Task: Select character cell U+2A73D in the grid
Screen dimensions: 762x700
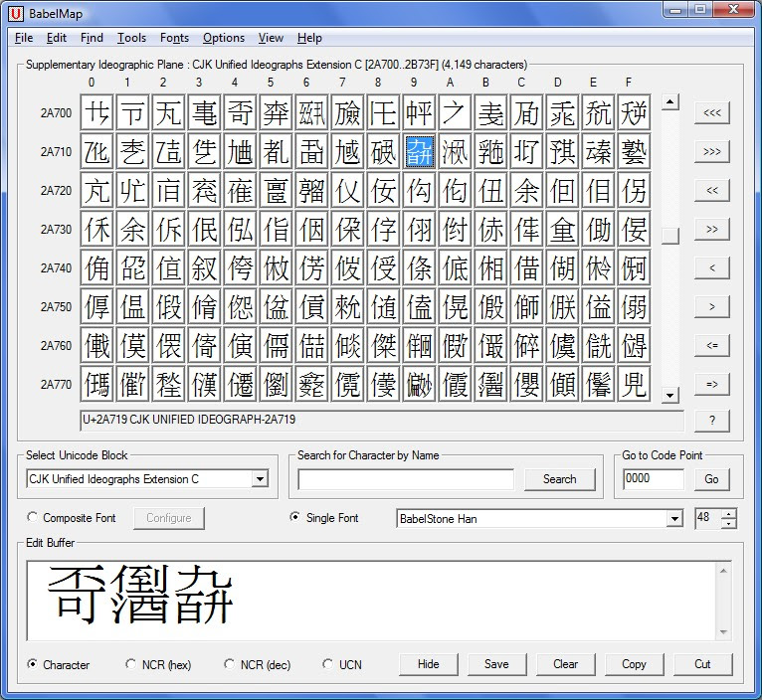Action: pyautogui.click(x=563, y=230)
